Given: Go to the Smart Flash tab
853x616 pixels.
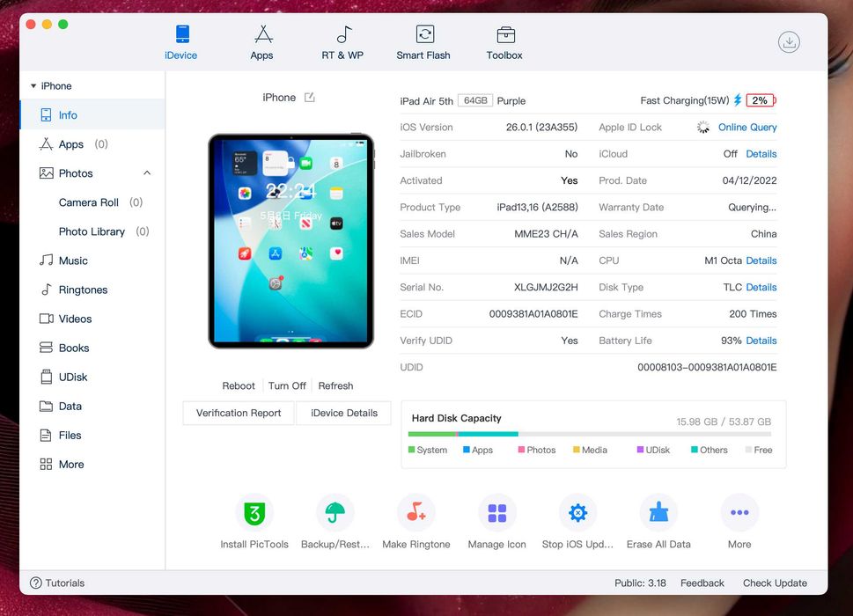Looking at the screenshot, I should 423,42.
